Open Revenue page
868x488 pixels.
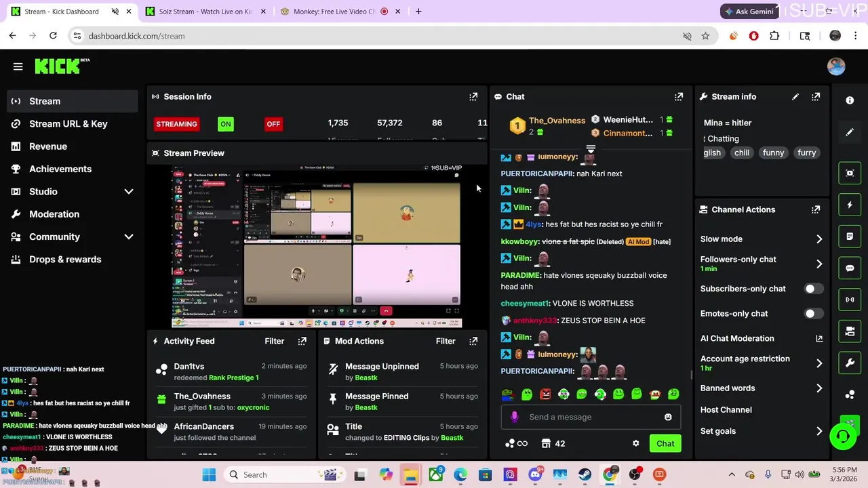tap(71, 146)
